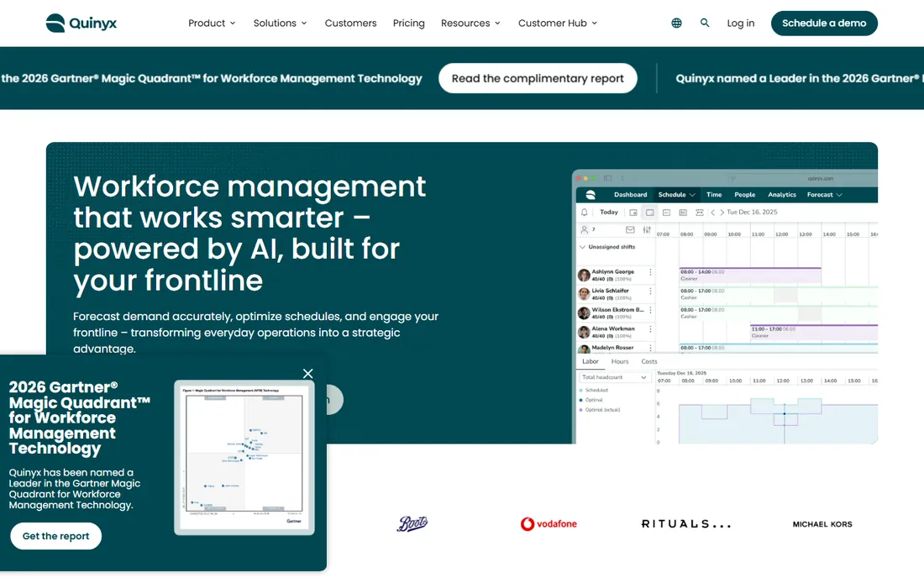The image size is (924, 578).
Task: Click Livia Schleifer's 08:00 - 17:00 Cashier shift
Action: pos(779,294)
